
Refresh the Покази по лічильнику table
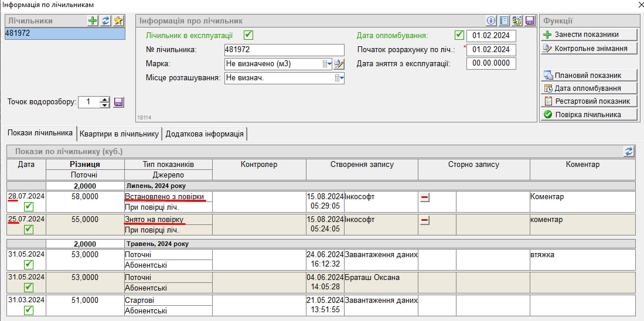pyautogui.click(x=629, y=151)
